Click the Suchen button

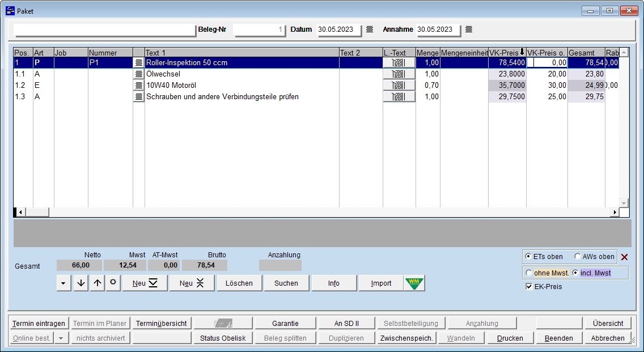coord(286,283)
